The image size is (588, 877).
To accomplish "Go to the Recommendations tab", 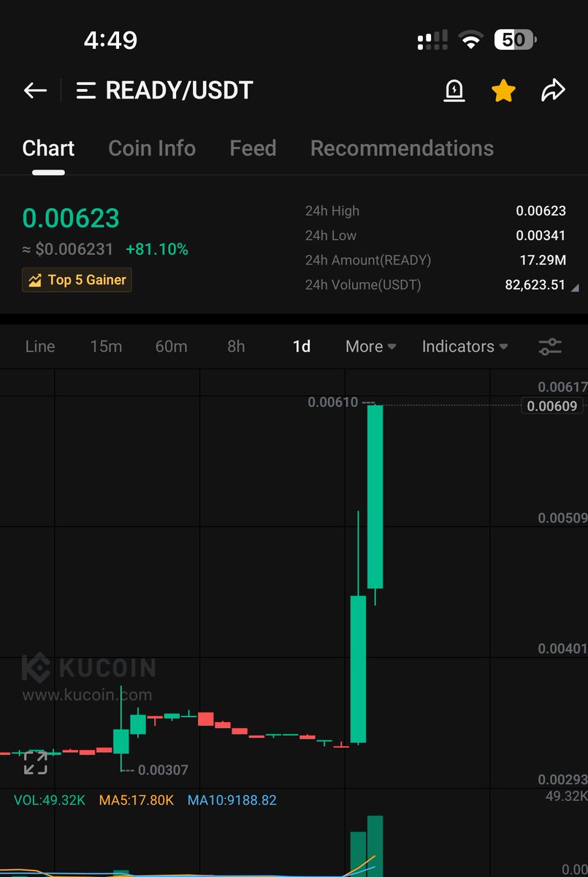I will pos(402,148).
